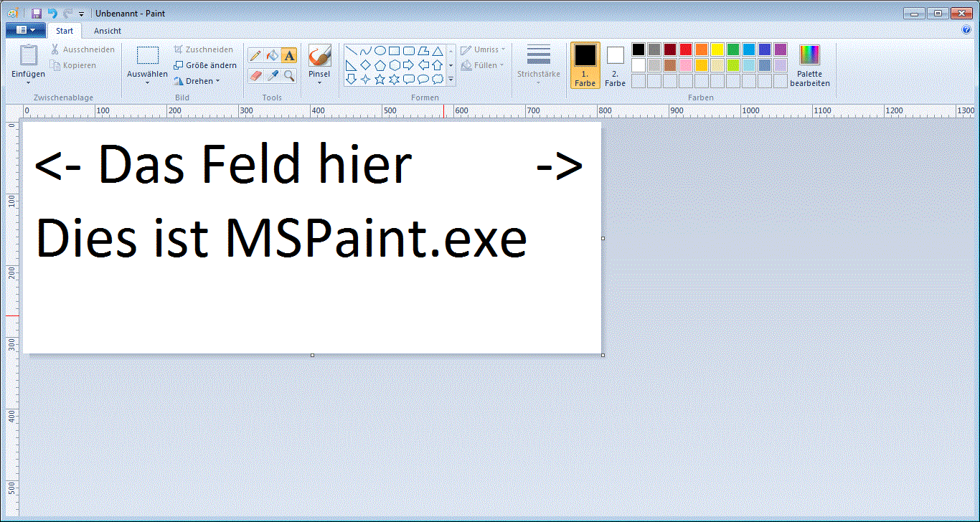Click the Save icon in title bar
The image size is (980, 522).
pyautogui.click(x=37, y=13)
